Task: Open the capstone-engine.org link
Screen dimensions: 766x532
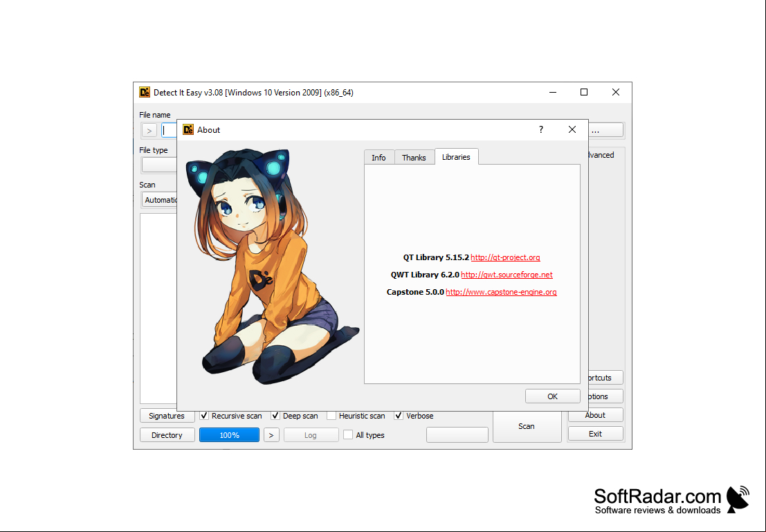Action: tap(501, 292)
